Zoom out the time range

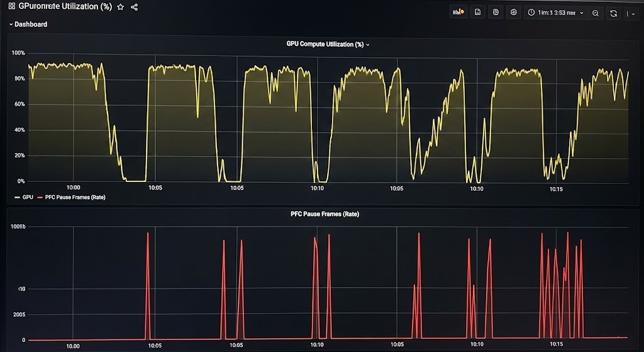(596, 13)
